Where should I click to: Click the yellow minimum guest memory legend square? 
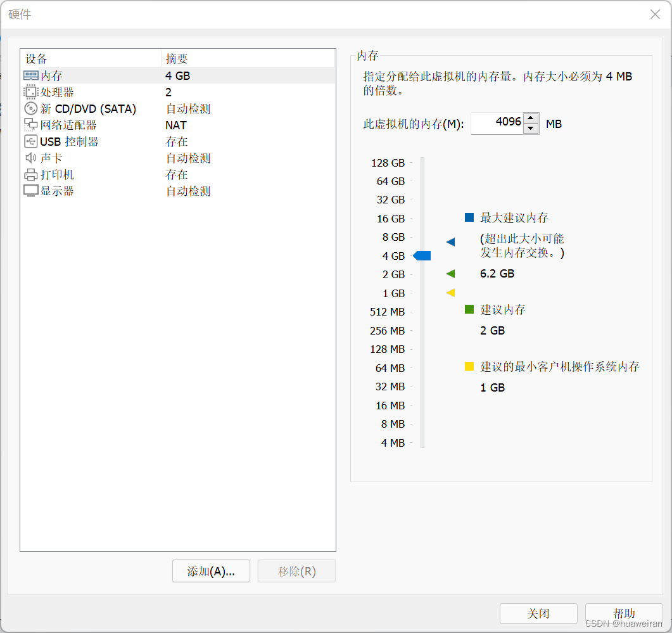tap(469, 366)
